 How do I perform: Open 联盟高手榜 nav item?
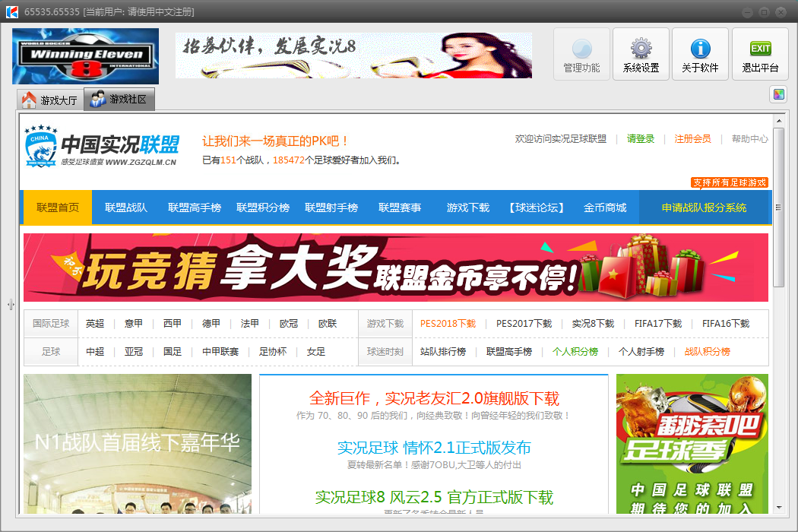(195, 207)
